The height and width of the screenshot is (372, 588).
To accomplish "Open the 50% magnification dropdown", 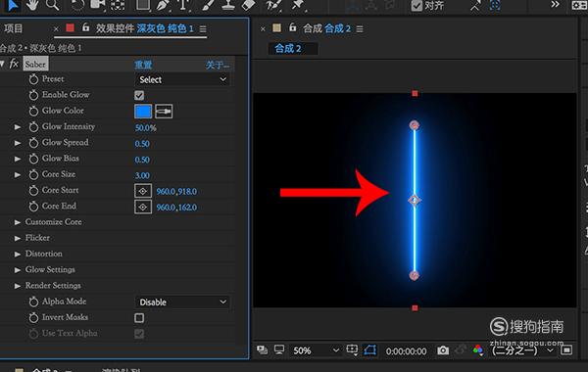I will (317, 350).
